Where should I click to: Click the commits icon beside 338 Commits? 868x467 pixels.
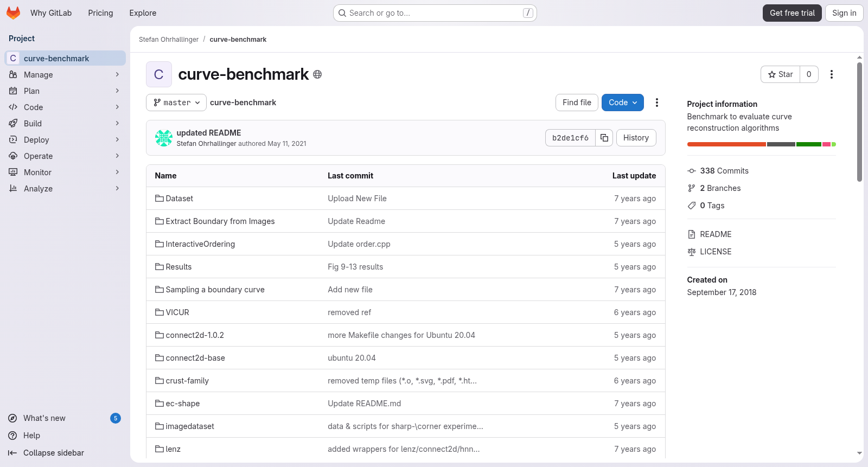tap(692, 171)
